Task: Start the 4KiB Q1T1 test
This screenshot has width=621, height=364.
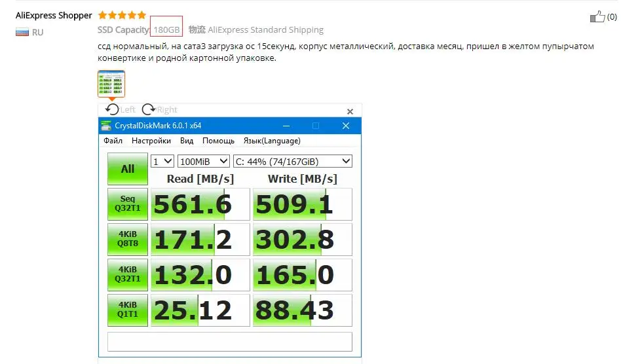Action: [x=128, y=310]
